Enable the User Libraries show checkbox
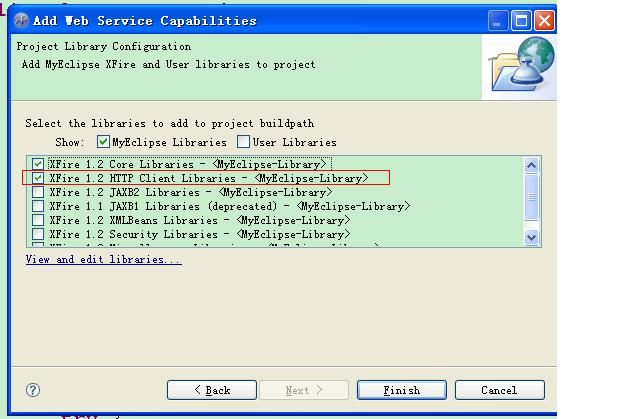 tap(243, 142)
